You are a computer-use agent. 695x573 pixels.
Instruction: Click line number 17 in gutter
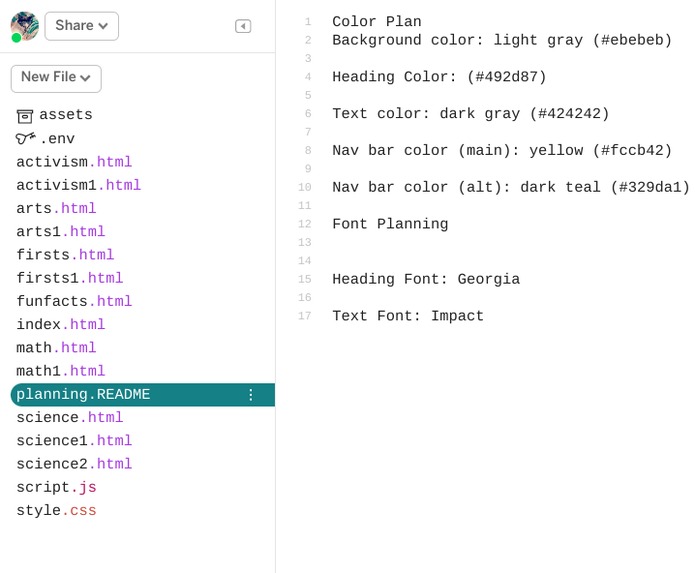coord(305,316)
